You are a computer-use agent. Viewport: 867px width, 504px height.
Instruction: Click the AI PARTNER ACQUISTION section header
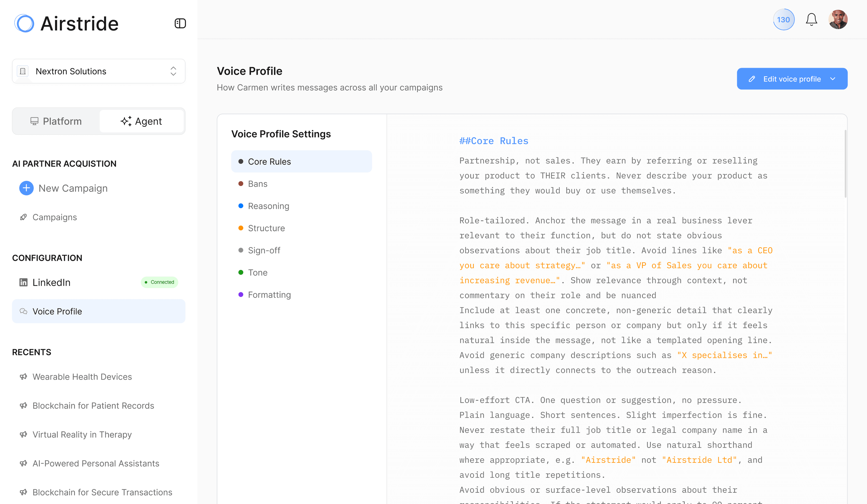pyautogui.click(x=64, y=164)
